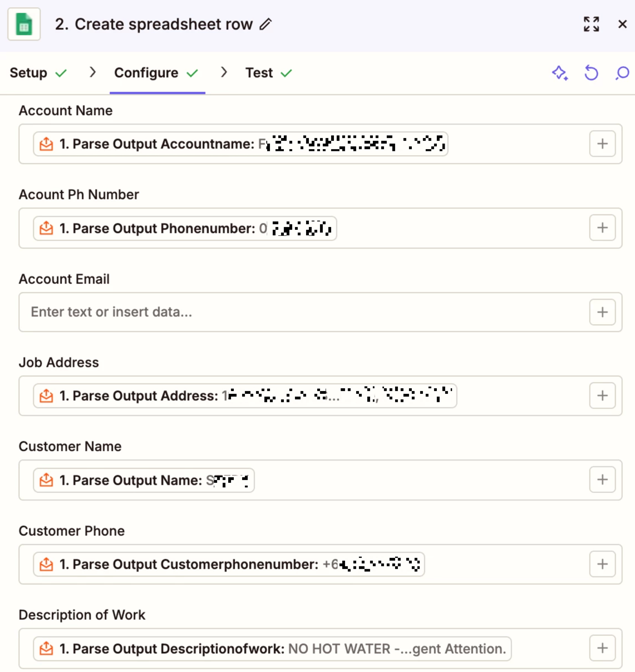The image size is (635, 672).
Task: Select the Parse Output Descriptionofwork pill
Action: click(272, 649)
